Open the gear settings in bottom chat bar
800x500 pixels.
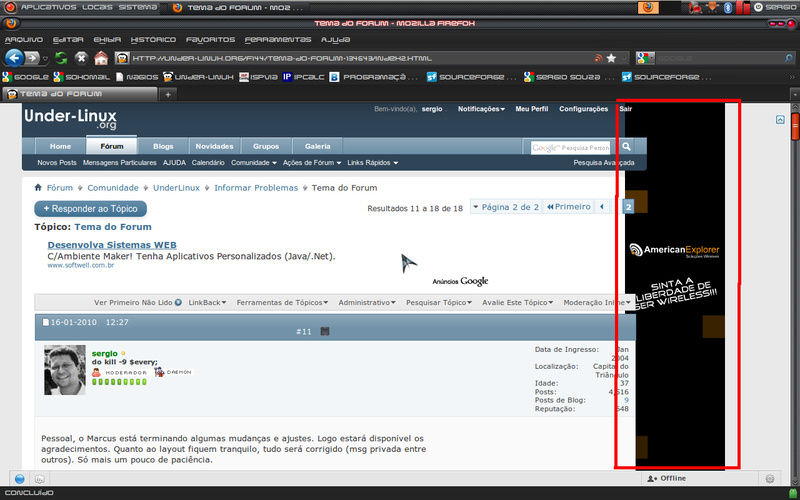770,479
